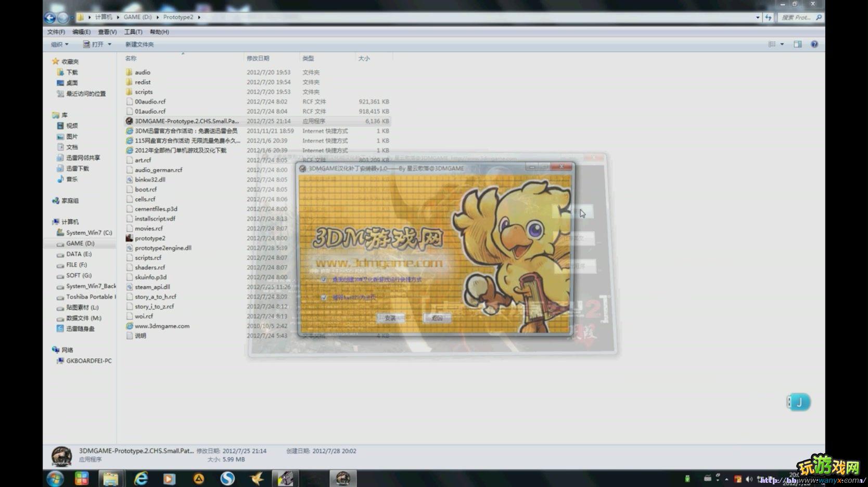
Task: Select the prototype2engine.dll file
Action: coord(163,248)
